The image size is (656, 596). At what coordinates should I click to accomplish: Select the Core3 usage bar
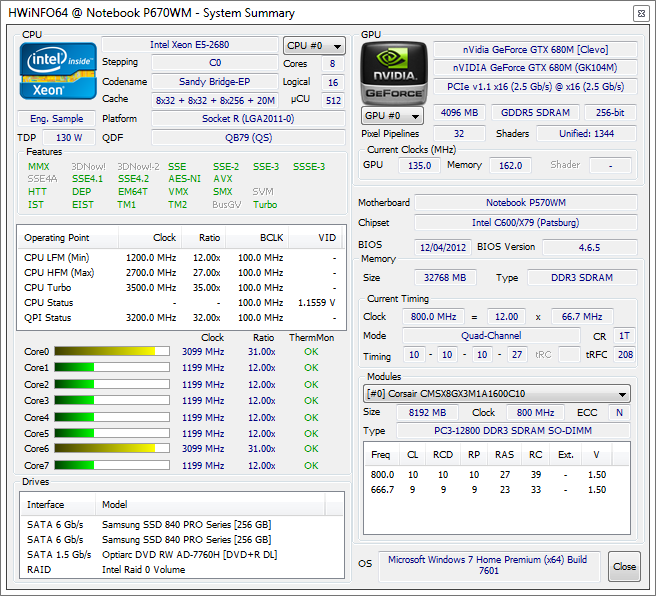click(x=112, y=400)
